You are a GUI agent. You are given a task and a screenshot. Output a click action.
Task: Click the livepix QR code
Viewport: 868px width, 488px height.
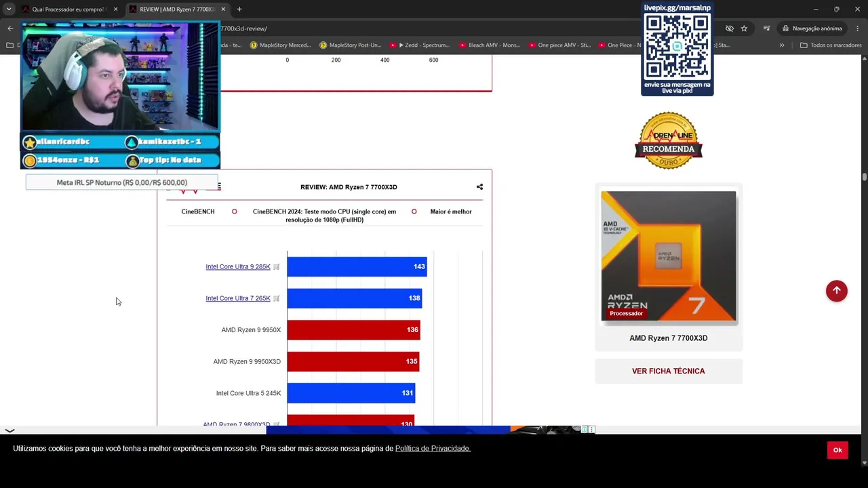(677, 47)
